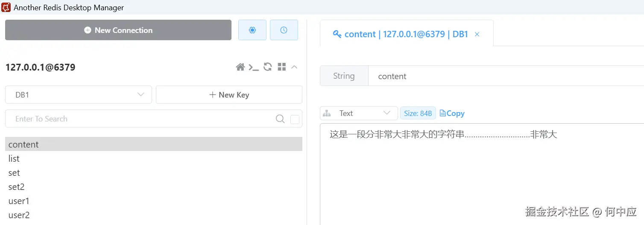The width and height of the screenshot is (644, 225).
Task: Close the content DB1 tab
Action: pos(477,34)
